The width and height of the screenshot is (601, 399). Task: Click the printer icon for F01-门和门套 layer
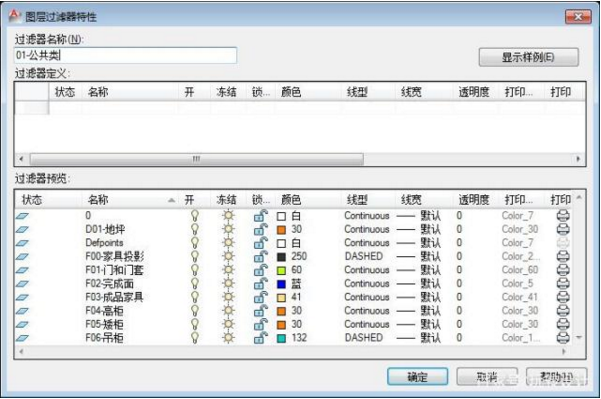[x=563, y=270]
